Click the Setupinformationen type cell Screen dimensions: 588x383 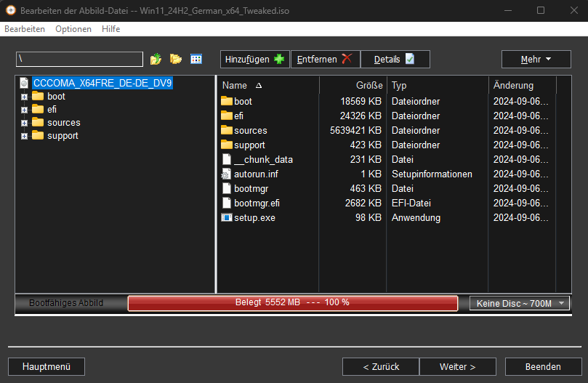[432, 174]
